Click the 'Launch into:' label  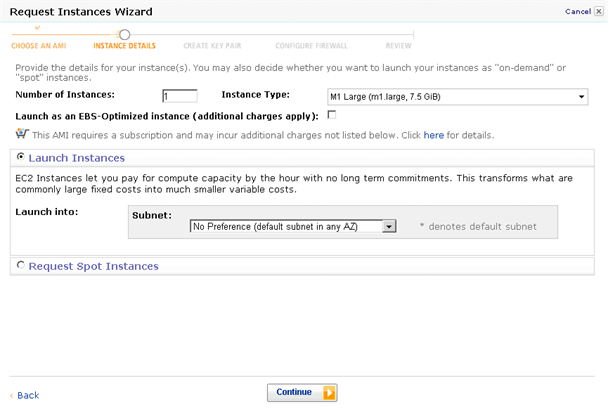click(47, 212)
